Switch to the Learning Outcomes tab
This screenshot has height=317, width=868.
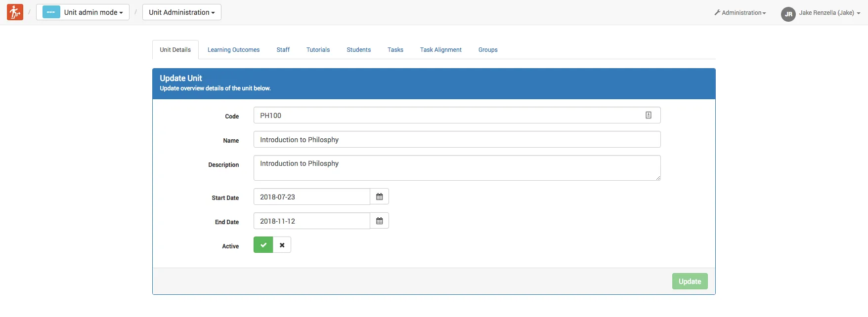pos(233,50)
